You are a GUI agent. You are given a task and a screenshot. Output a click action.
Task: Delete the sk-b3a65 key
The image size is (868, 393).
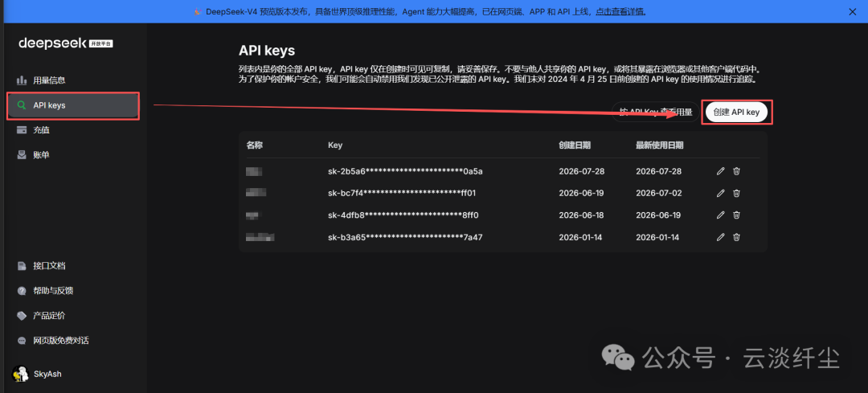(x=736, y=237)
